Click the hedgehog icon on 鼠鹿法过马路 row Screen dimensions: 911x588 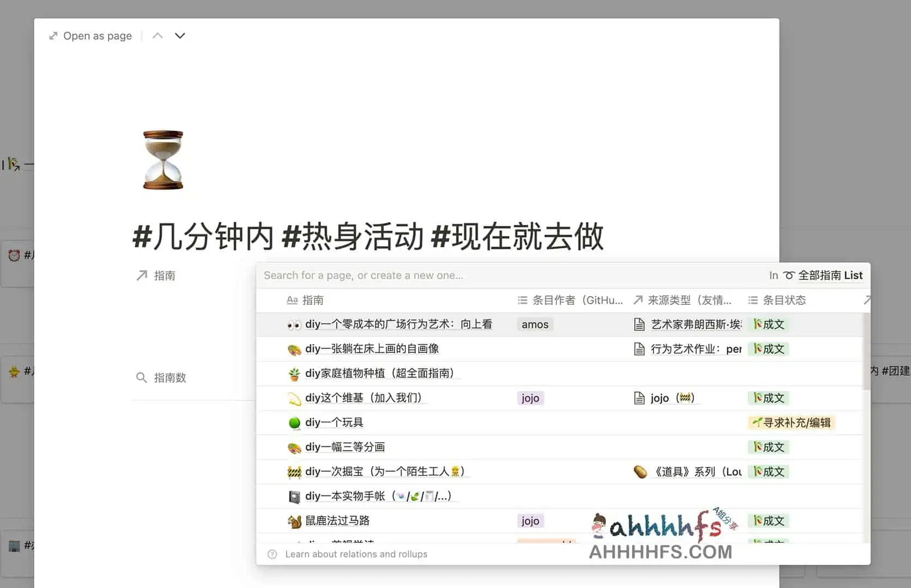[x=294, y=520]
